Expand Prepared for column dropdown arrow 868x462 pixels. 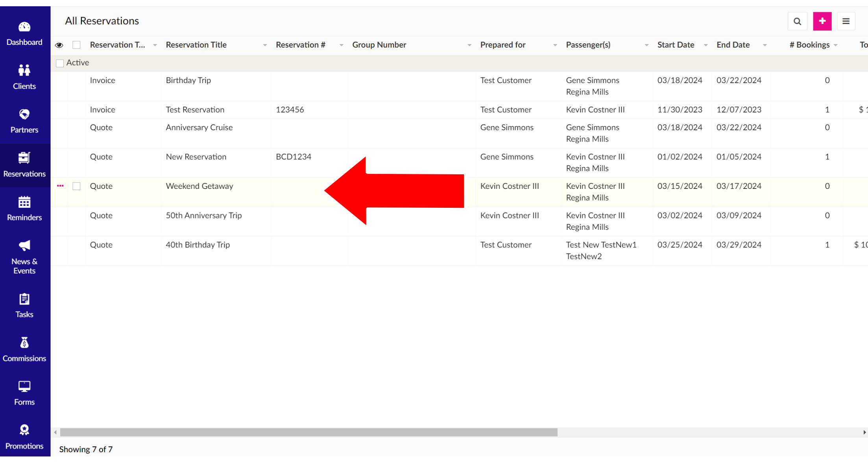pos(555,45)
